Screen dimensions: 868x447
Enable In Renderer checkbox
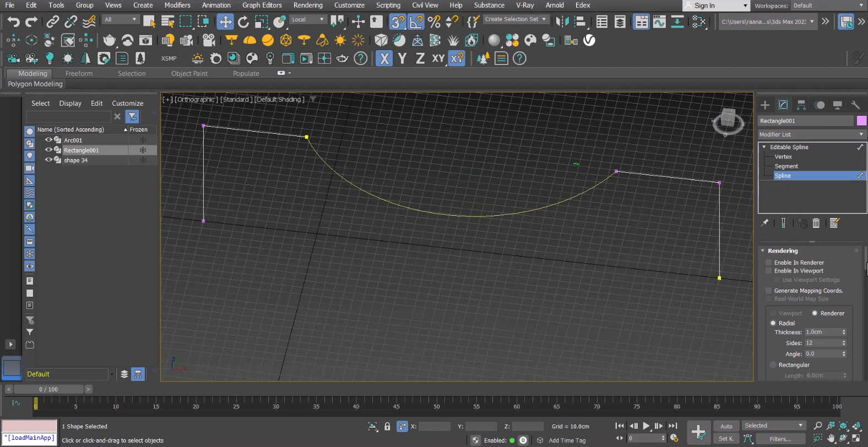[769, 263]
